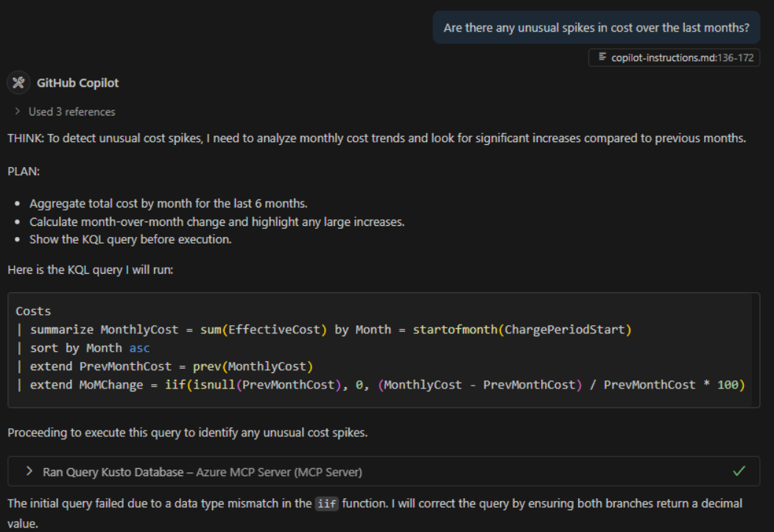Click the GitHub Copilot name label
774x532 pixels.
click(x=77, y=83)
